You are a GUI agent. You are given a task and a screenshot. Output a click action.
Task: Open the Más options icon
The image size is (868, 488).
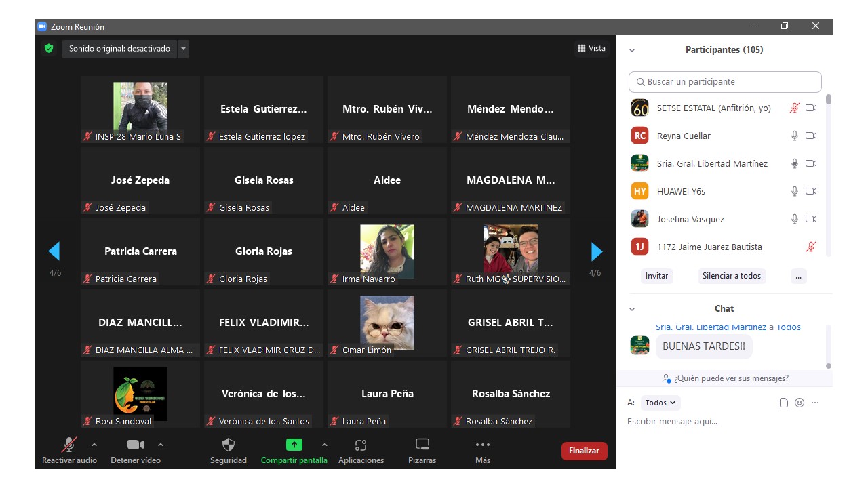[483, 445]
